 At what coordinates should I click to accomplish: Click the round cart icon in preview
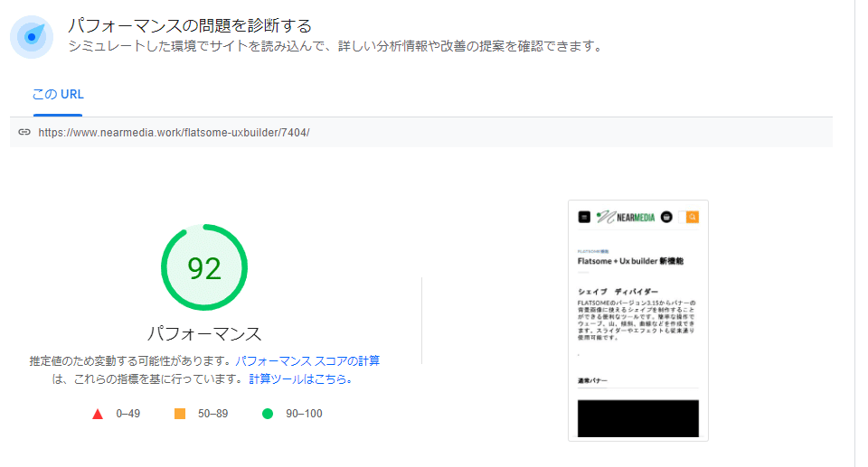tap(666, 217)
